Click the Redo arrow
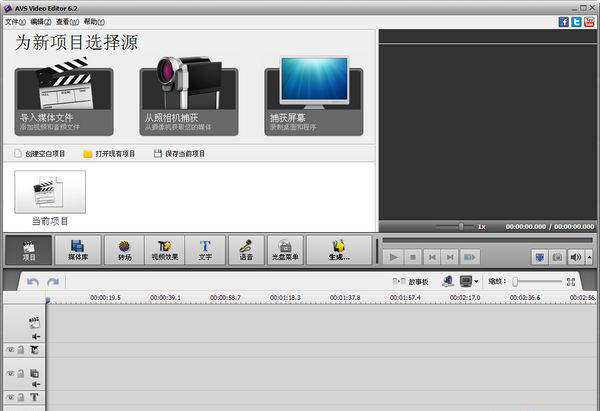Image resolution: width=600 pixels, height=411 pixels. click(53, 282)
